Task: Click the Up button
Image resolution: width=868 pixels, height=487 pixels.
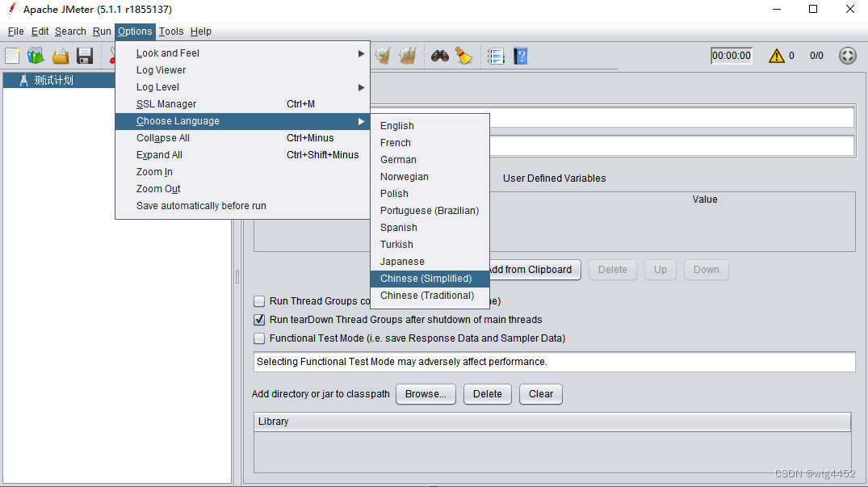Action: (x=660, y=270)
